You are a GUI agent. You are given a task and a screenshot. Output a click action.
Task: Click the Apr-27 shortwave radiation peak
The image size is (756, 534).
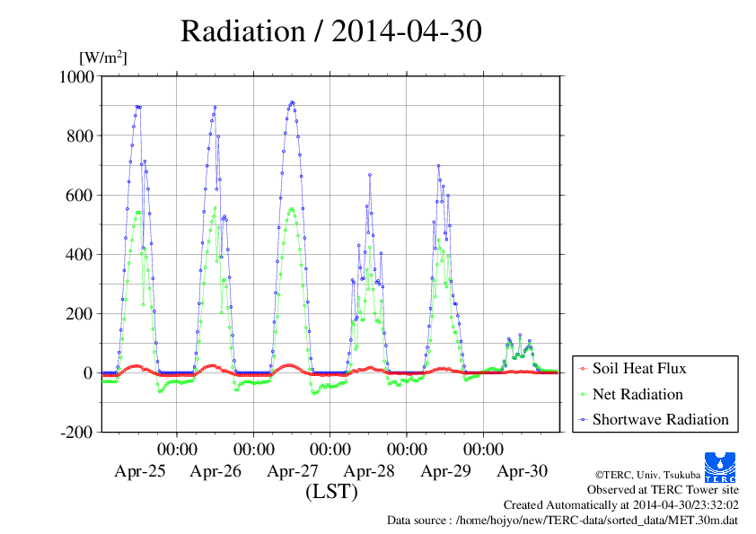[x=292, y=102]
